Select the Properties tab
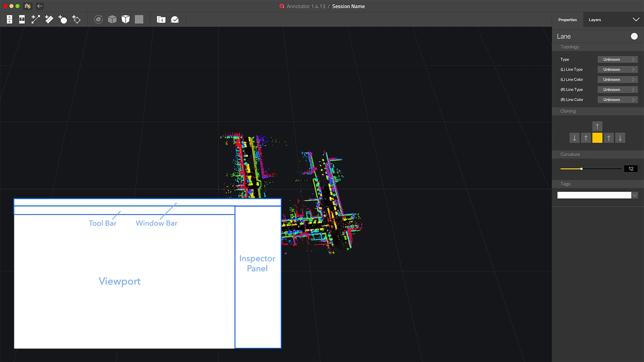This screenshot has width=644, height=362. pos(567,20)
